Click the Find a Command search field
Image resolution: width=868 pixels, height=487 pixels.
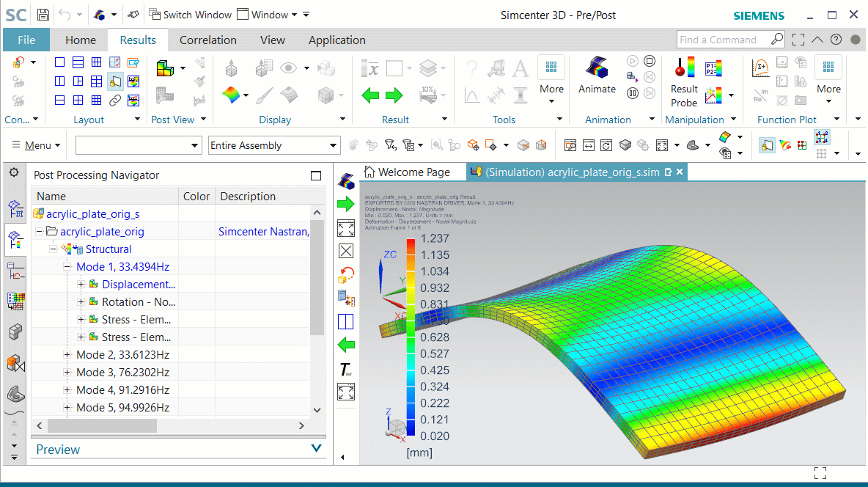click(x=724, y=40)
